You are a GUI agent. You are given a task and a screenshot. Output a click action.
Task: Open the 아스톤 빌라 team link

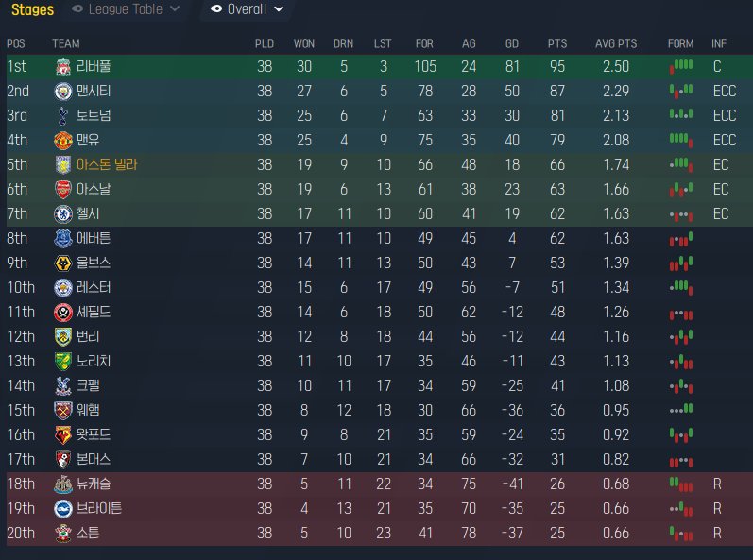(112, 165)
